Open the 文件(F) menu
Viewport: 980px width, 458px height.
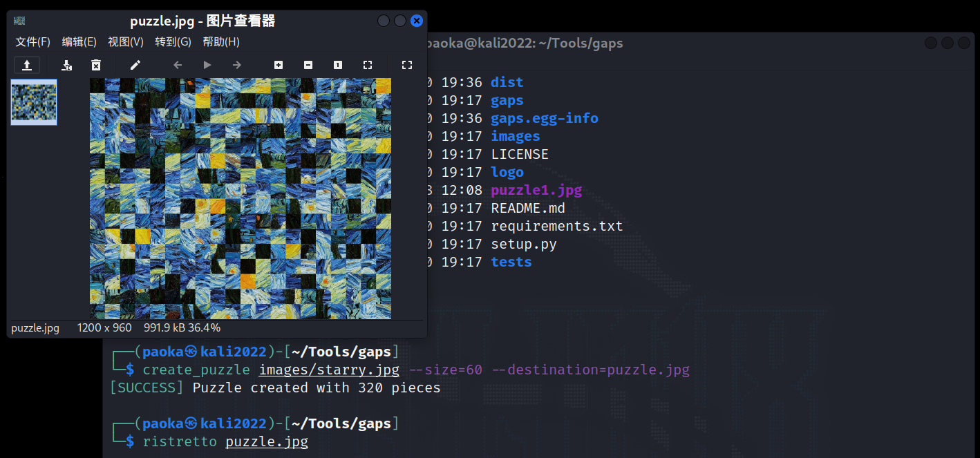pos(33,42)
